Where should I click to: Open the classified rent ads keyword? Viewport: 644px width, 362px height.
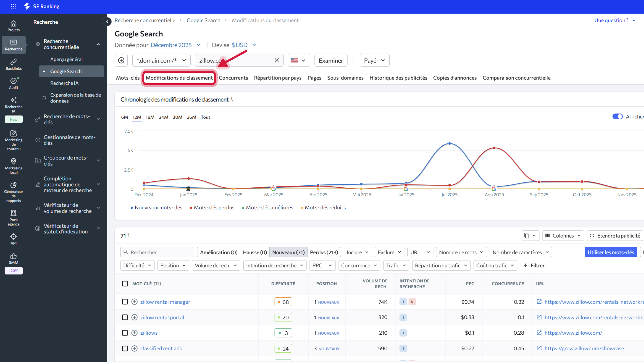(161, 348)
